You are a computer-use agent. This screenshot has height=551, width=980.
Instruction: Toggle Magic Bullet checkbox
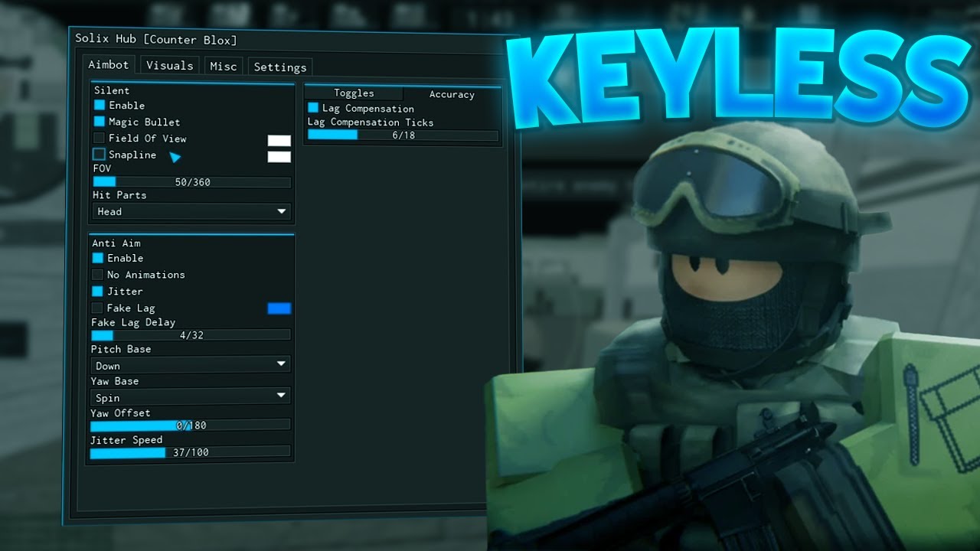[100, 122]
